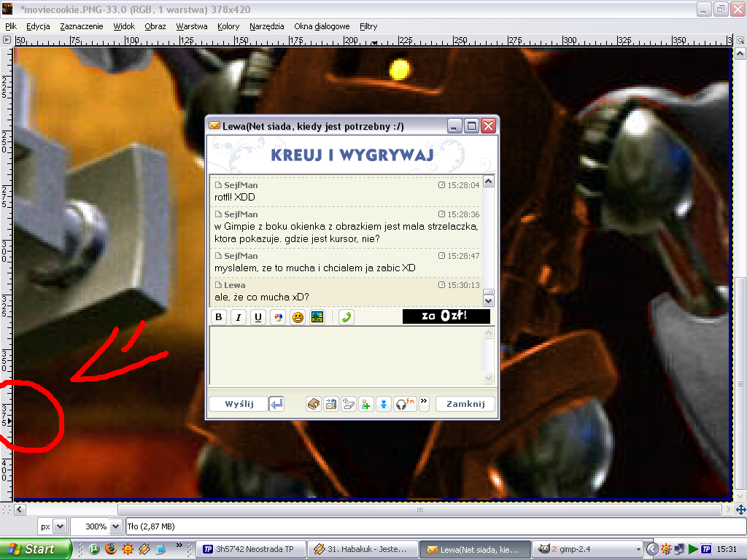The width and height of the screenshot is (747, 560).
Task: Open the text color picker in chat
Action: point(278,317)
